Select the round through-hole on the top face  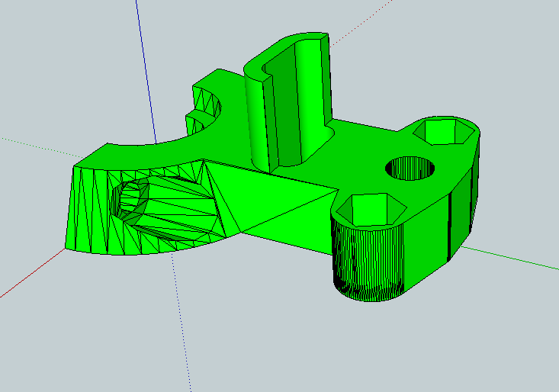(x=410, y=169)
